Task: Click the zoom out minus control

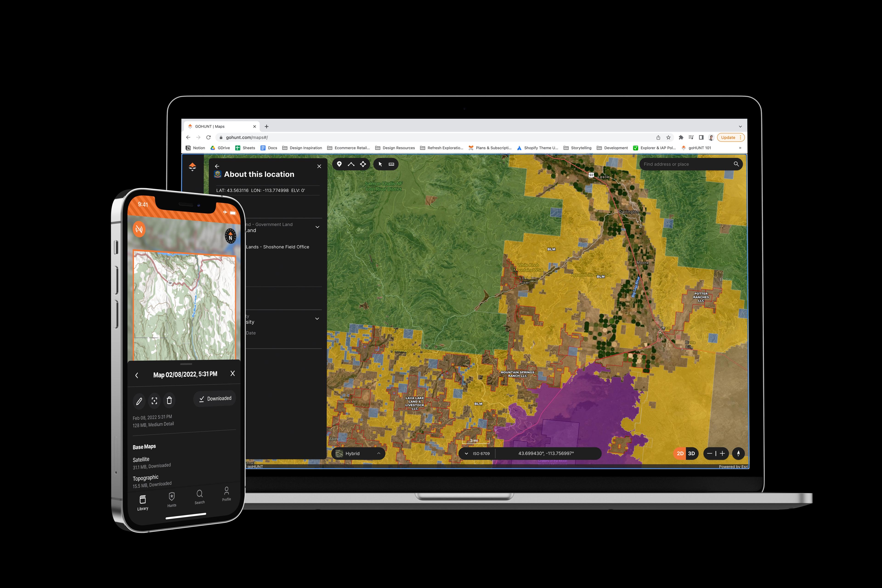Action: click(710, 454)
